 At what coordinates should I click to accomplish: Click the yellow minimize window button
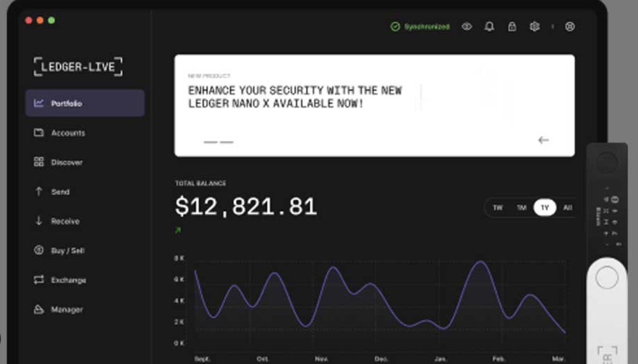pos(40,21)
